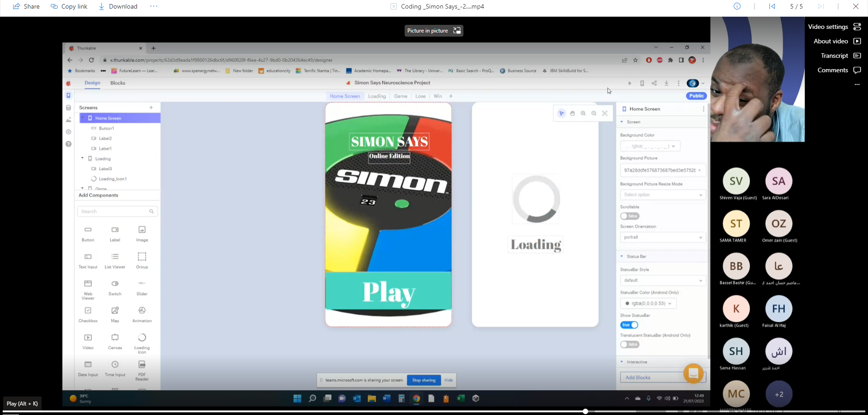Open Windows Start menu on taskbar
868x415 pixels.
[x=297, y=398]
